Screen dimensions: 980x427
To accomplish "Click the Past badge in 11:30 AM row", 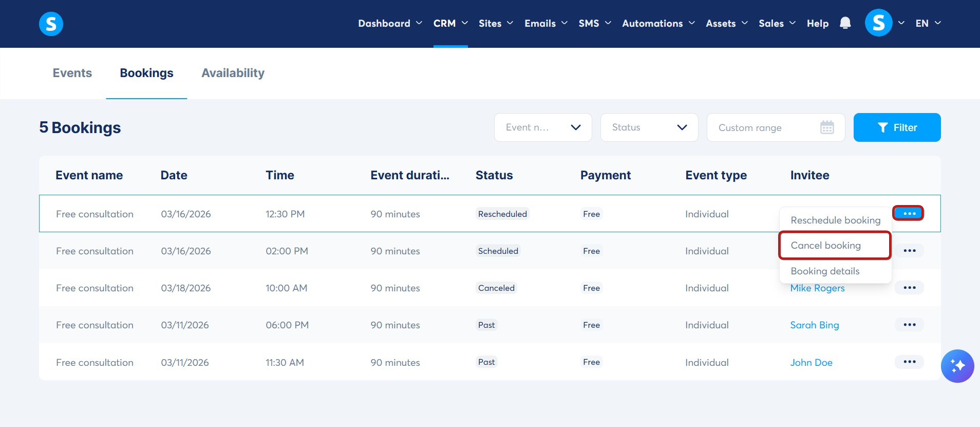I will click(x=486, y=362).
